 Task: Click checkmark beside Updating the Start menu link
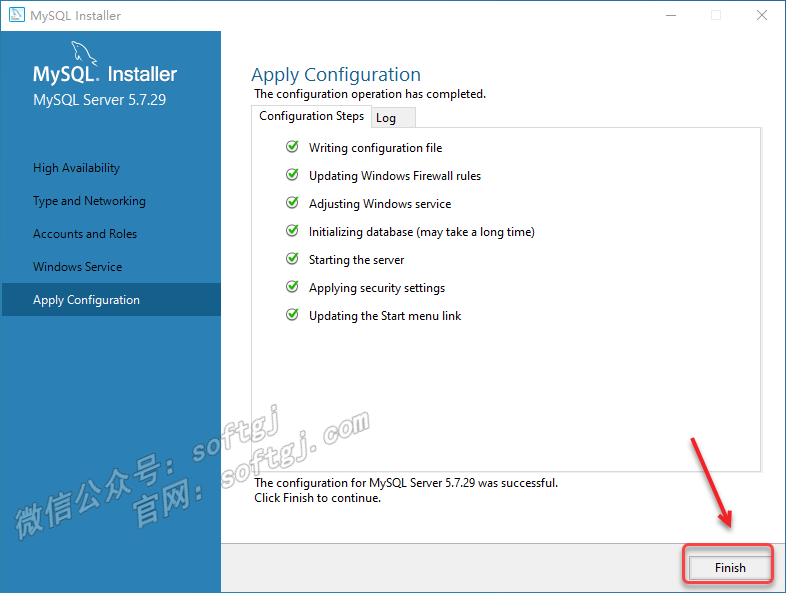[x=292, y=315]
